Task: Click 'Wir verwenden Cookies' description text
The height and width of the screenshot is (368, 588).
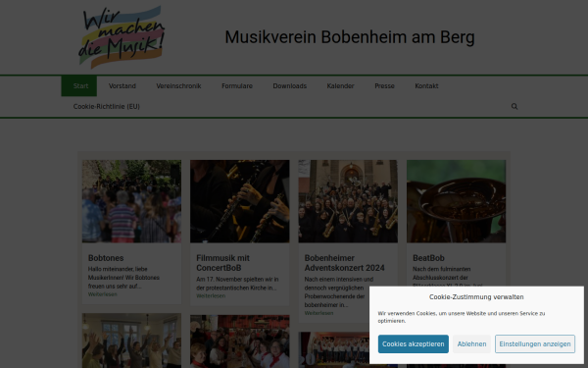Action: click(x=462, y=317)
